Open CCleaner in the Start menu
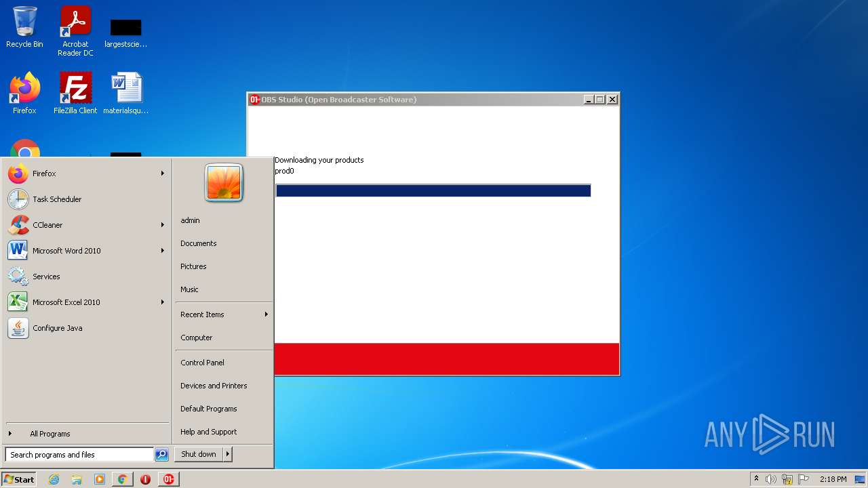Image resolution: width=868 pixels, height=488 pixels. (85, 225)
